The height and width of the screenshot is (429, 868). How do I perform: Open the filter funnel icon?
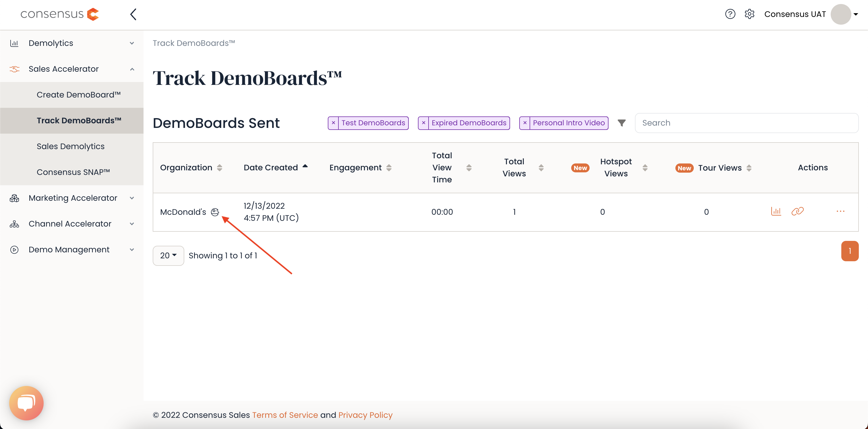pos(621,123)
